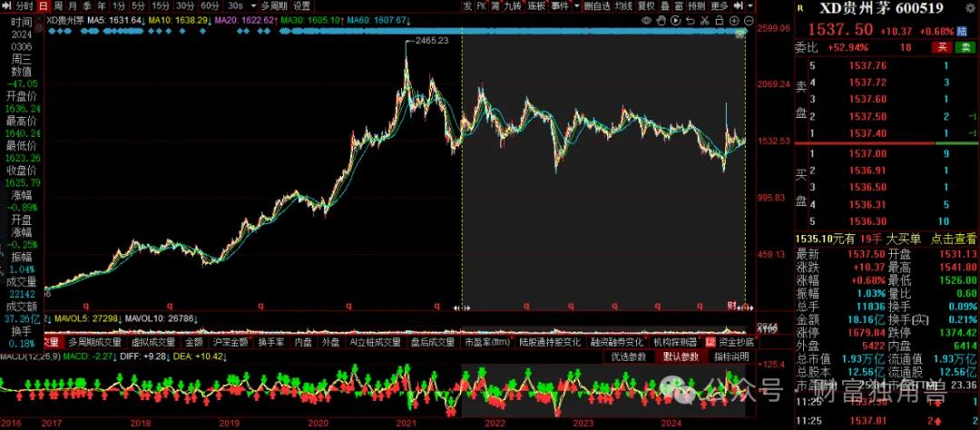Screen dimensions: 980x430
Task: Select the 年 yearly period
Action: (102, 6)
